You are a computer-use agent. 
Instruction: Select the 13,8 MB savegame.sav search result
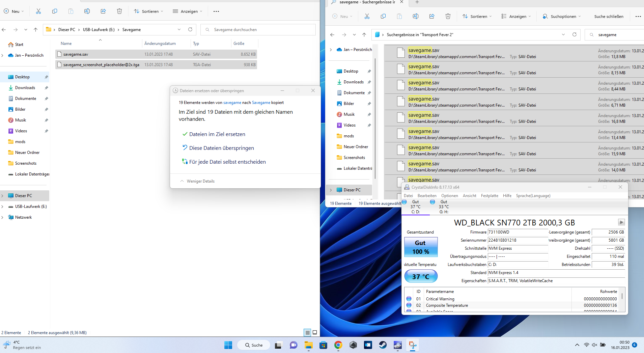(514, 53)
